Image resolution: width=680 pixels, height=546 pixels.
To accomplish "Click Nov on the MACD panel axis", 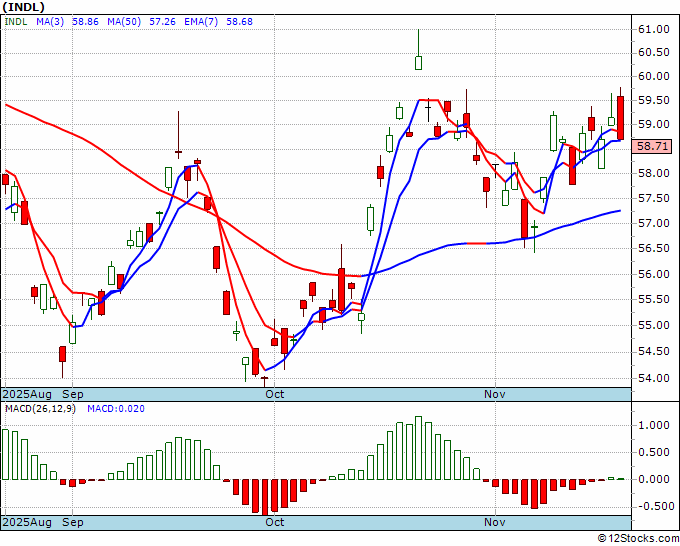I will [495, 522].
